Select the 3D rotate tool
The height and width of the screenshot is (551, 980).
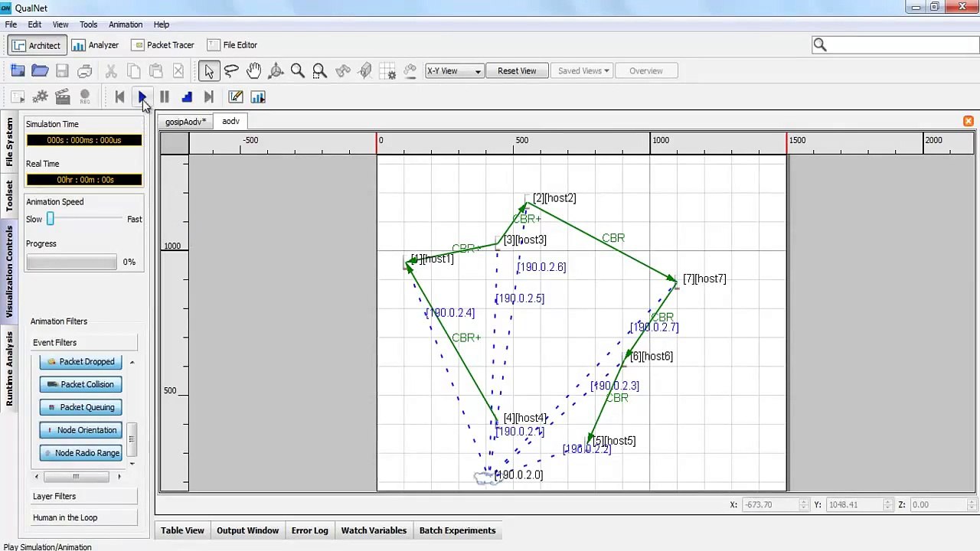click(276, 71)
